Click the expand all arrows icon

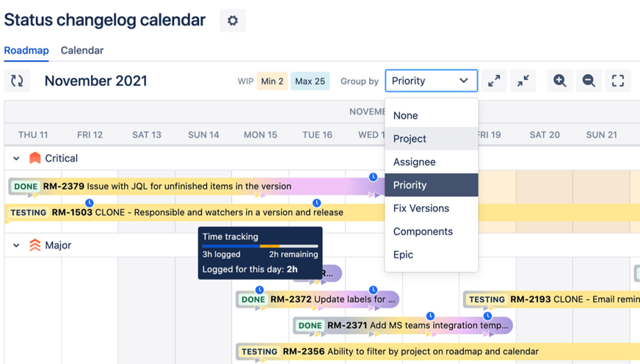coord(494,81)
